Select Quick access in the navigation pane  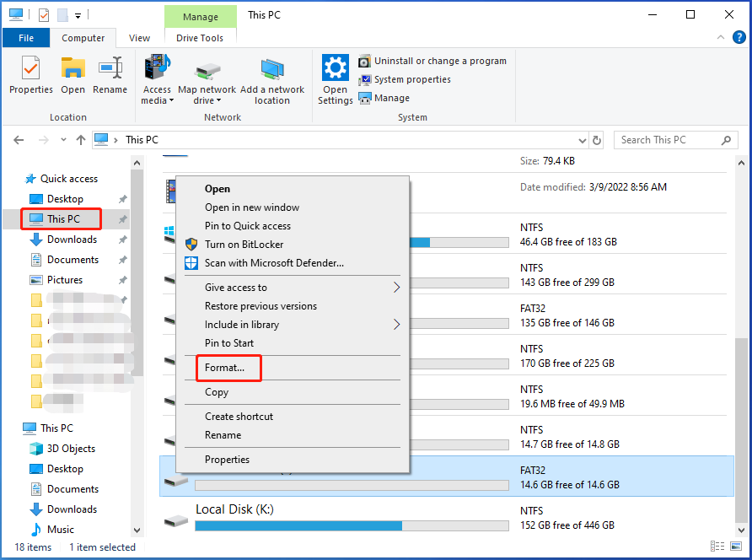coord(61,179)
